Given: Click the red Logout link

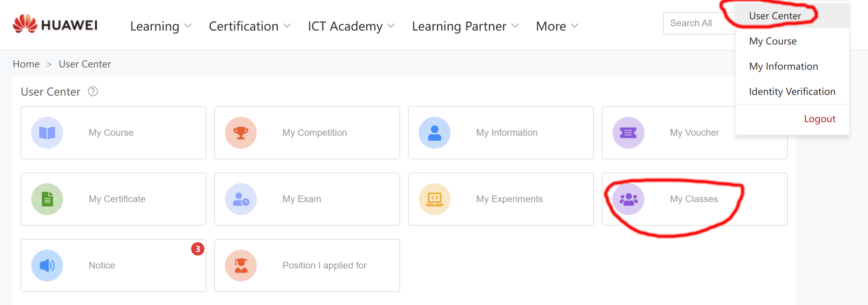Looking at the screenshot, I should coord(820,119).
